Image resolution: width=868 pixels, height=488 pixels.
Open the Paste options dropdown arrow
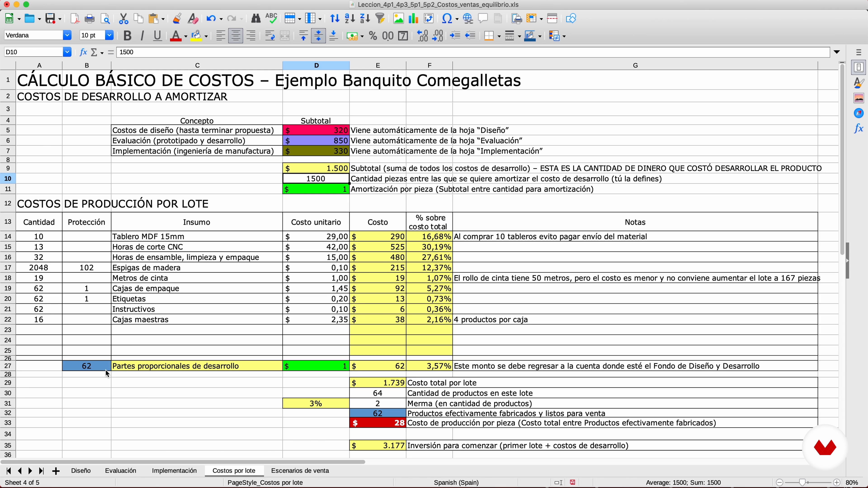[x=163, y=19]
